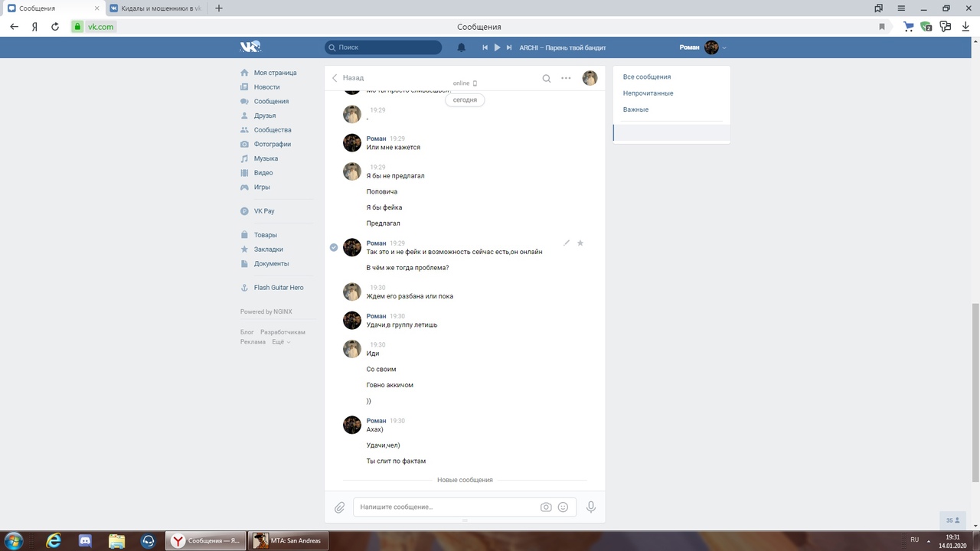Open Друзья in left sidebar
Screen dimensions: 980x551
(265, 116)
